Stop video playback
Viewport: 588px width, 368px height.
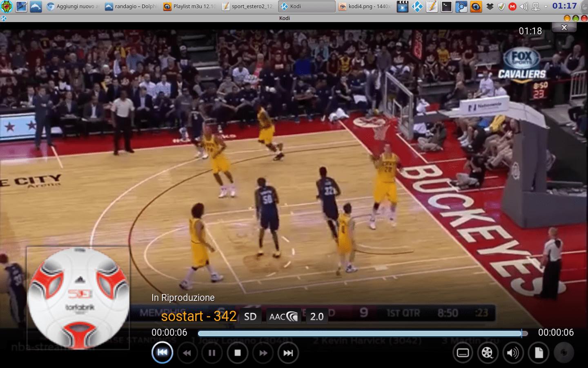[237, 353]
